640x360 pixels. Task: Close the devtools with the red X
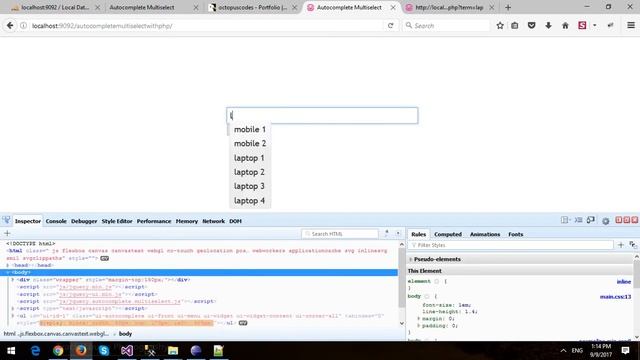click(635, 220)
